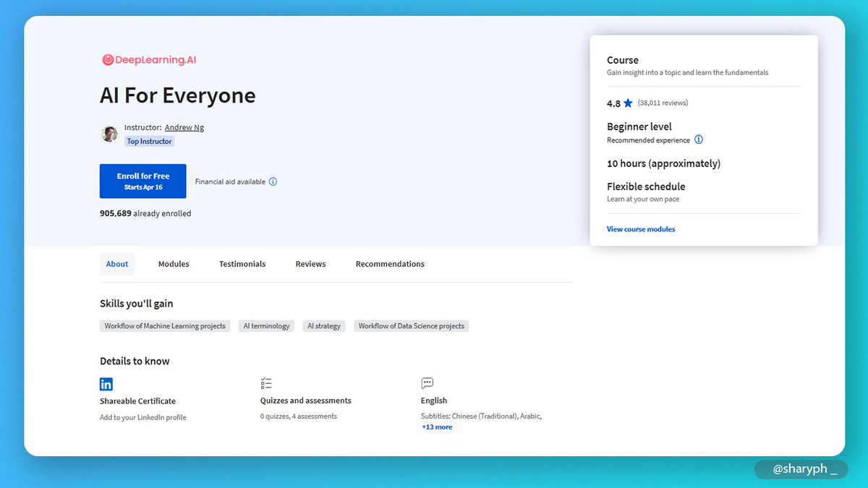
Task: Open the View course modules link
Action: click(x=641, y=229)
